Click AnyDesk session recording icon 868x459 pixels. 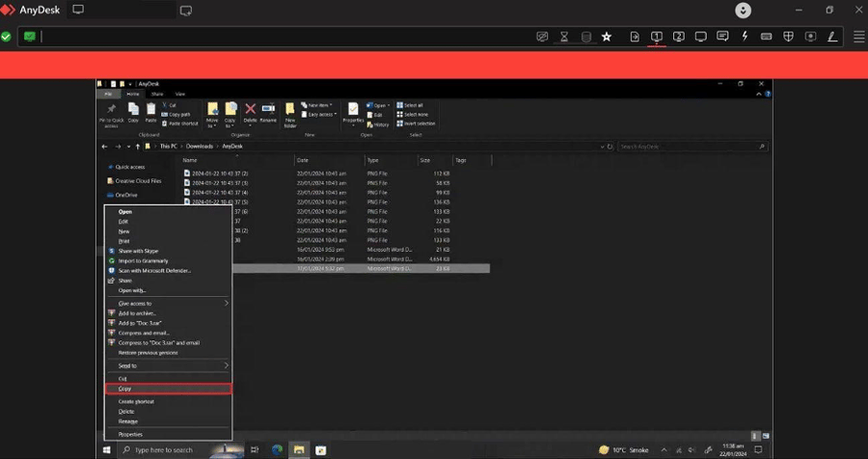point(810,37)
